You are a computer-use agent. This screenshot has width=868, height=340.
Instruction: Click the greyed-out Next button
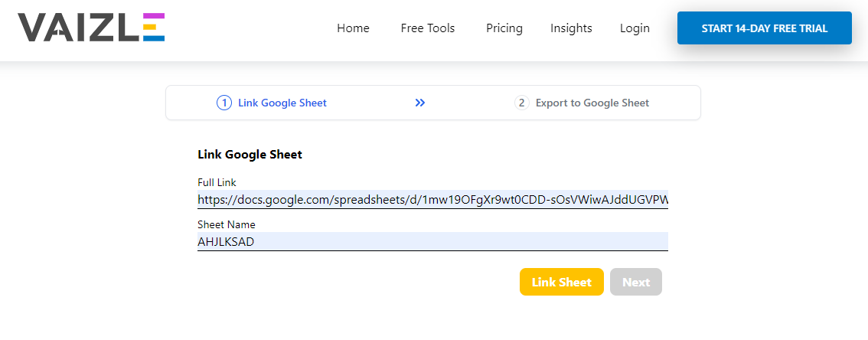636,282
